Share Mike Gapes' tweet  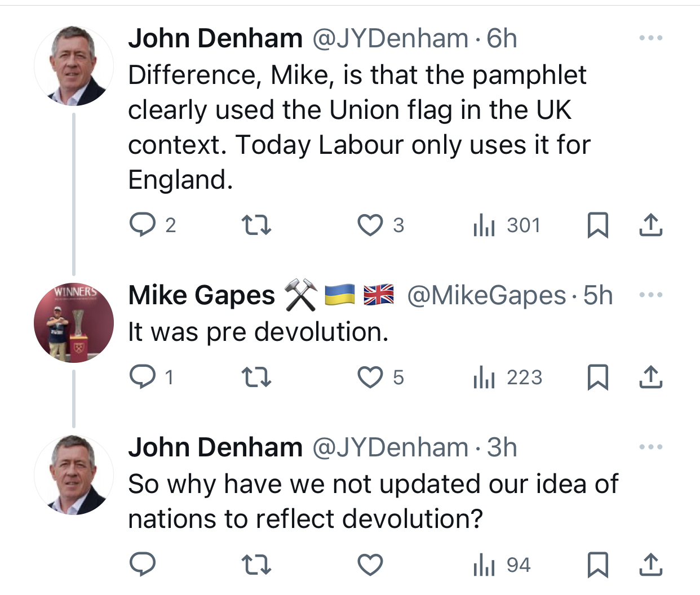(650, 377)
